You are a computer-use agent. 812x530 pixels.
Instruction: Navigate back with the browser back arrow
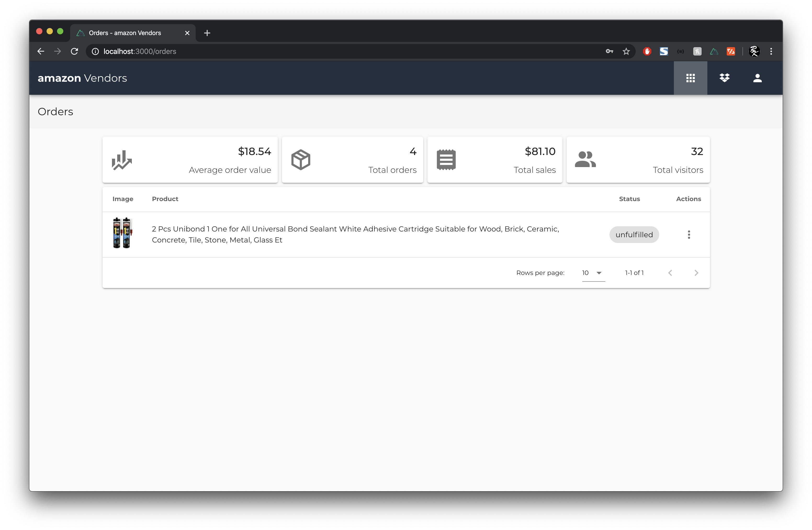[41, 52]
